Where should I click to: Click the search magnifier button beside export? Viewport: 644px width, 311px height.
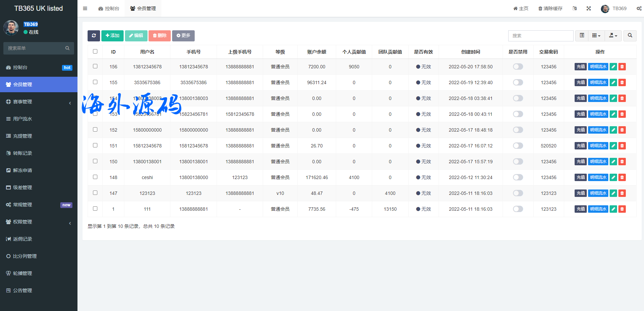(630, 36)
